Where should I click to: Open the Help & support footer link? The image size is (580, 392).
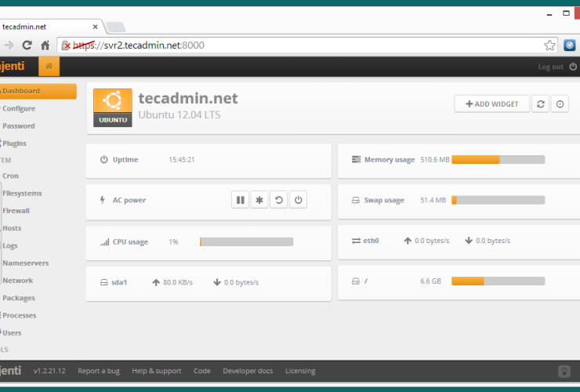click(156, 371)
